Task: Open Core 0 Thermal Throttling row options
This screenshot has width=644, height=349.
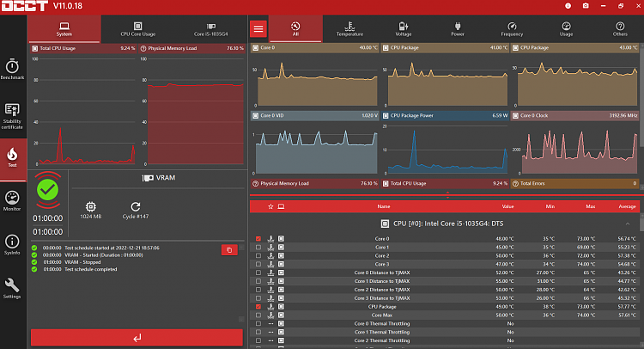Action: tap(270, 323)
